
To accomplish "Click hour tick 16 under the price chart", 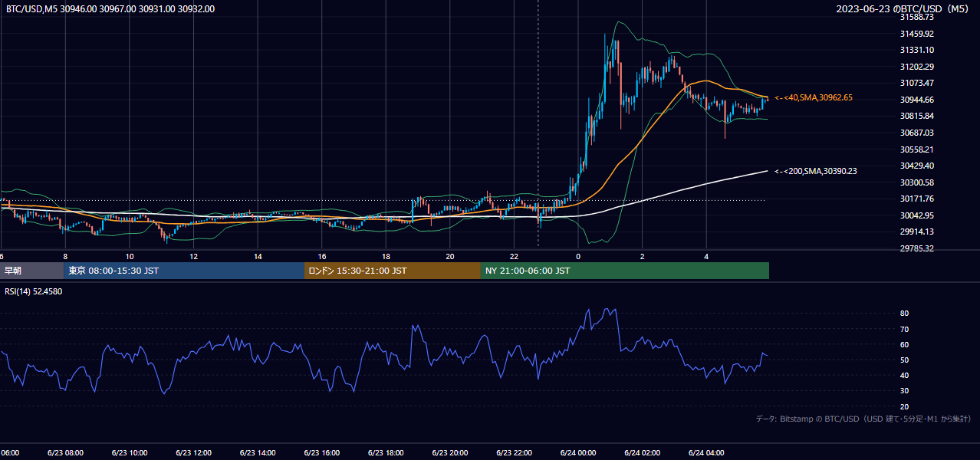I will pos(322,256).
